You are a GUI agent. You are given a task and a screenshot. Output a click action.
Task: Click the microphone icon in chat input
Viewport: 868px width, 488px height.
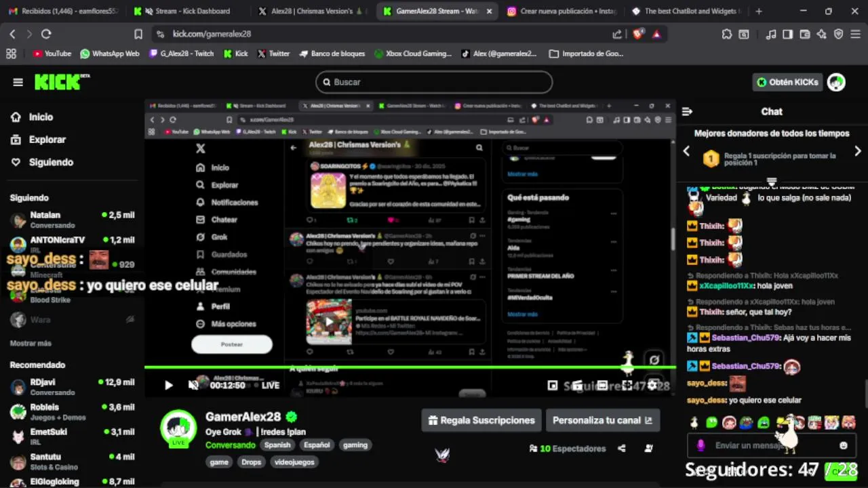click(x=701, y=445)
